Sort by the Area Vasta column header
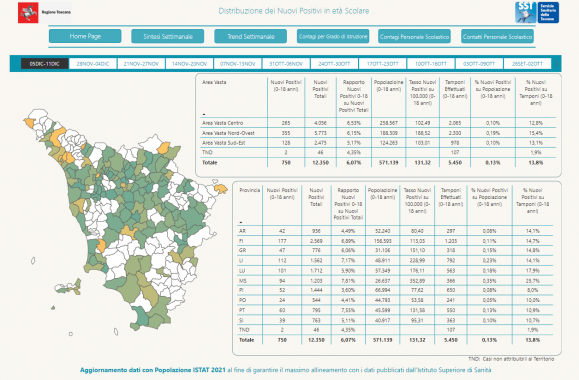 point(214,82)
